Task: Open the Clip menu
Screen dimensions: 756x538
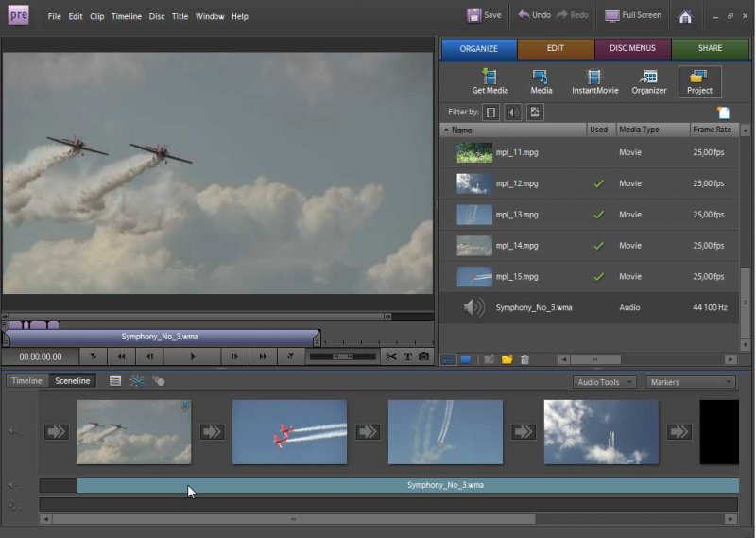Action: (97, 16)
